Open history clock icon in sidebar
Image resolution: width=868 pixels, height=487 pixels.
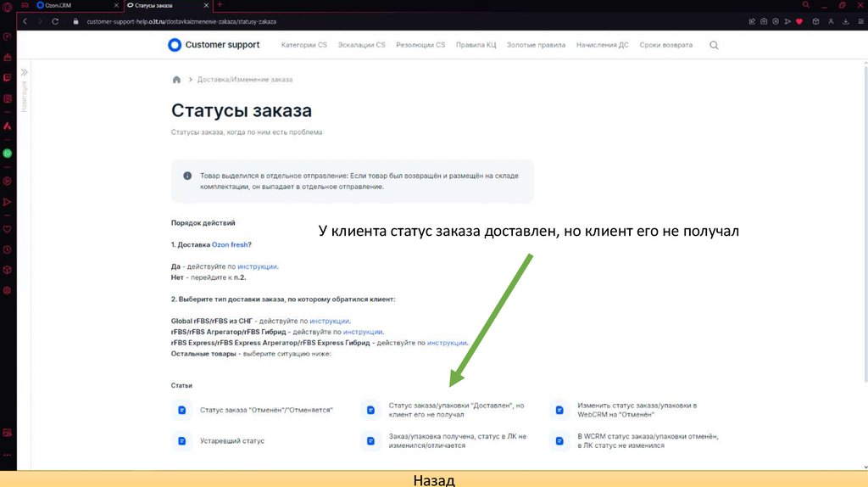tap(7, 250)
